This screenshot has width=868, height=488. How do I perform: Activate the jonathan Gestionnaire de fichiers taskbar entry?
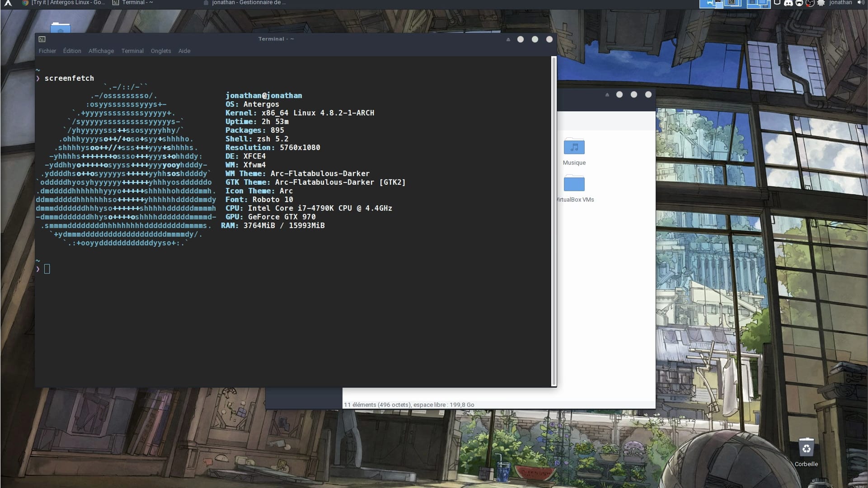pos(244,3)
